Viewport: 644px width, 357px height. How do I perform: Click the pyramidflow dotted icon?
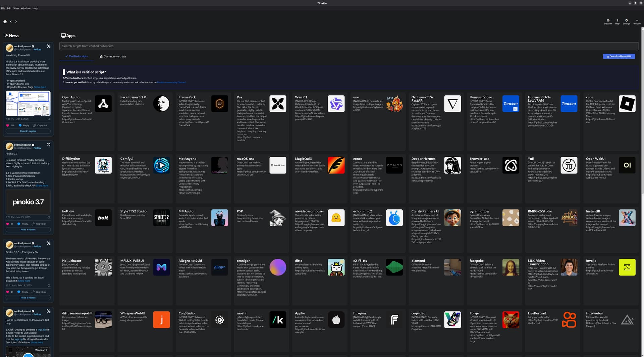click(x=511, y=218)
